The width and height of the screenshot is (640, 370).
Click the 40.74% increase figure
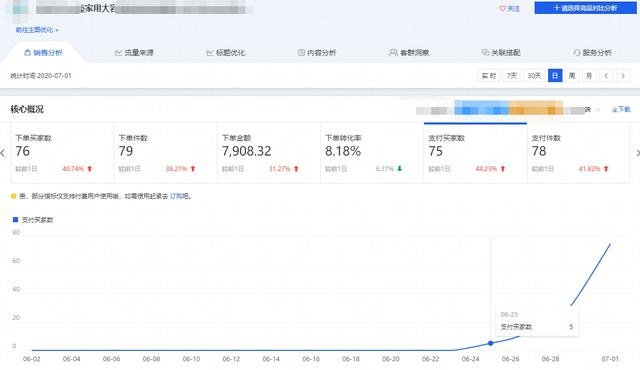pos(73,169)
